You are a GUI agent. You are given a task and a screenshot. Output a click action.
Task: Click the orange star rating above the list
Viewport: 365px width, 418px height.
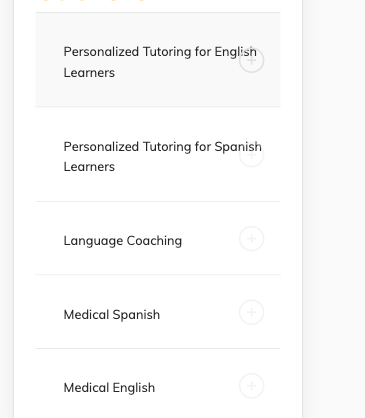tap(94, 0)
